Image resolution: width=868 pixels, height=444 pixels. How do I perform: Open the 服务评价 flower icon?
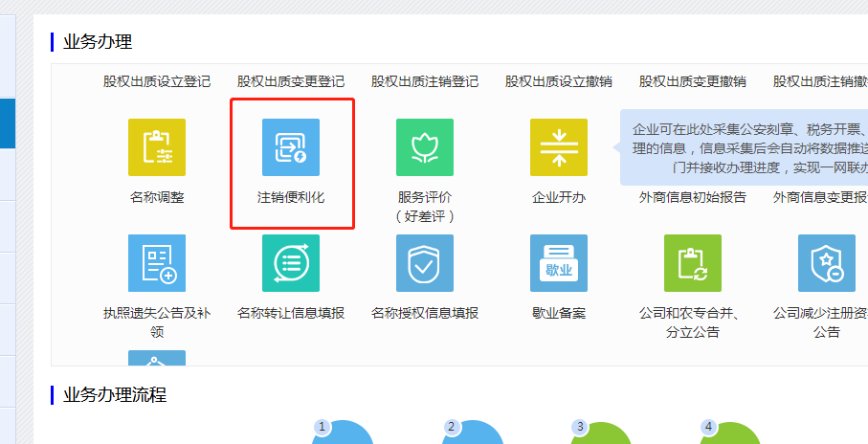coord(425,147)
